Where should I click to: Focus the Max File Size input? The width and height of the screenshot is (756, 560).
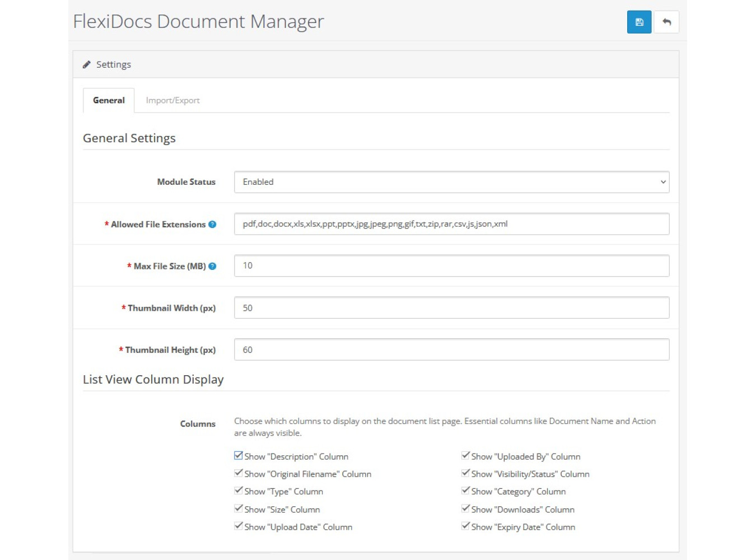pos(451,266)
